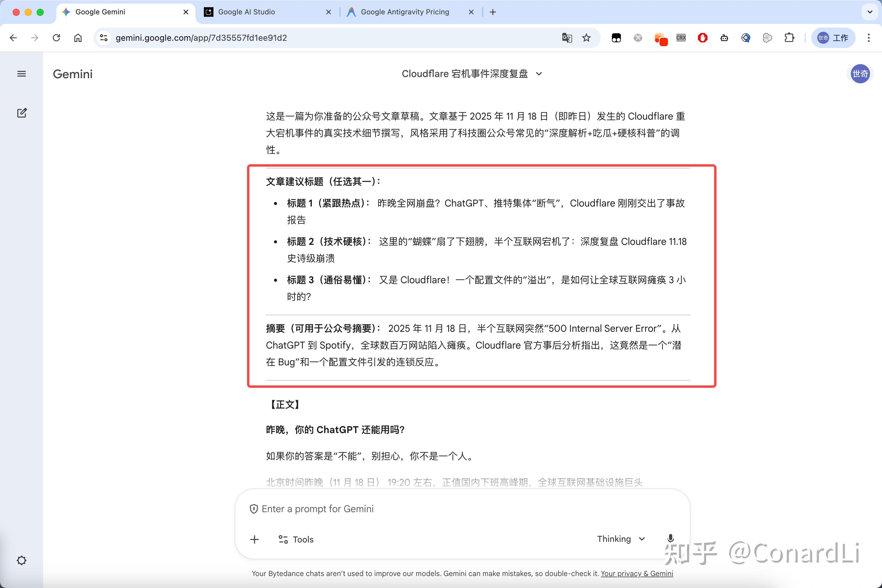The width and height of the screenshot is (882, 588).
Task: Click the plus icon to attach files
Action: tap(254, 539)
